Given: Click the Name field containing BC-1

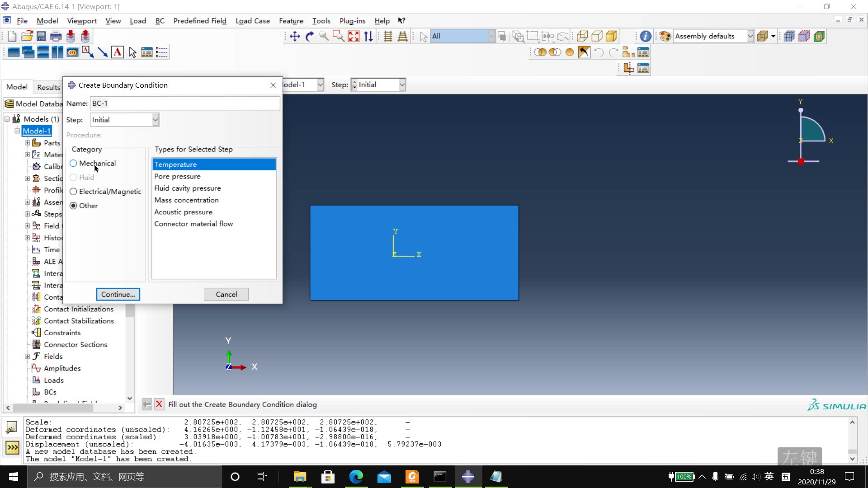Looking at the screenshot, I should click(x=185, y=103).
